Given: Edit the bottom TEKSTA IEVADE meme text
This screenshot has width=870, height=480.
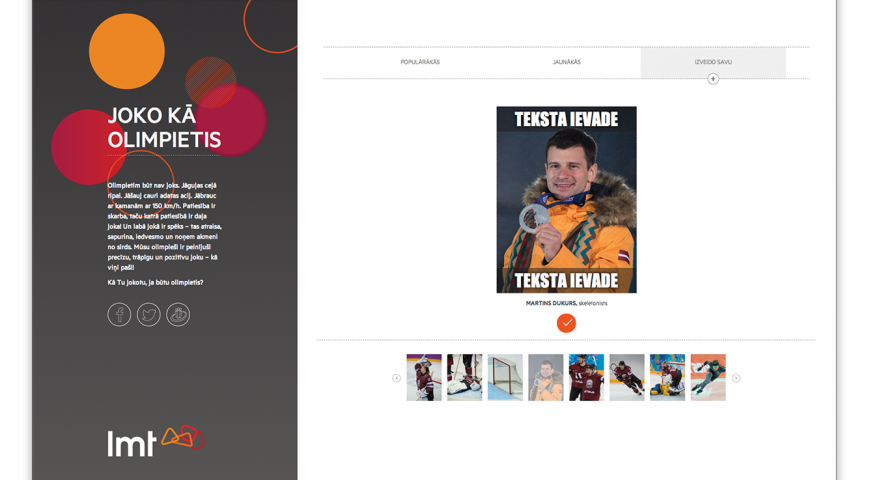Looking at the screenshot, I should (x=566, y=280).
